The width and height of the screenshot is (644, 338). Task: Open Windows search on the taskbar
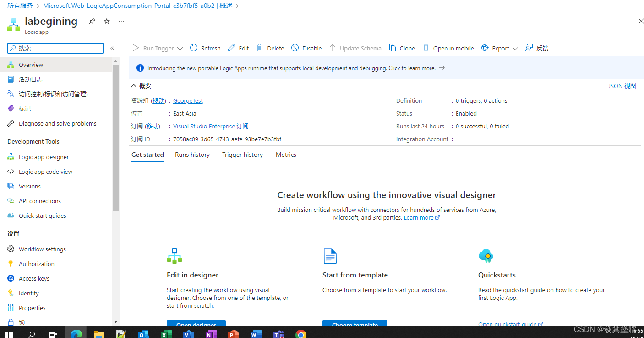point(32,334)
